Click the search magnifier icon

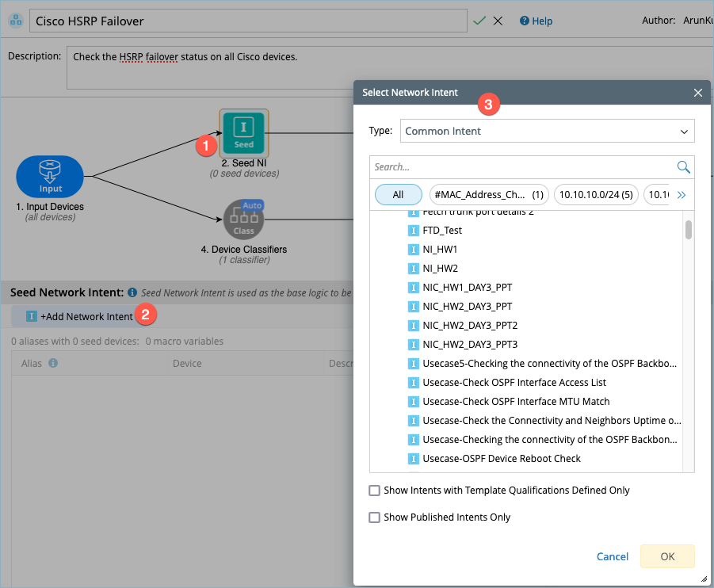[x=683, y=167]
